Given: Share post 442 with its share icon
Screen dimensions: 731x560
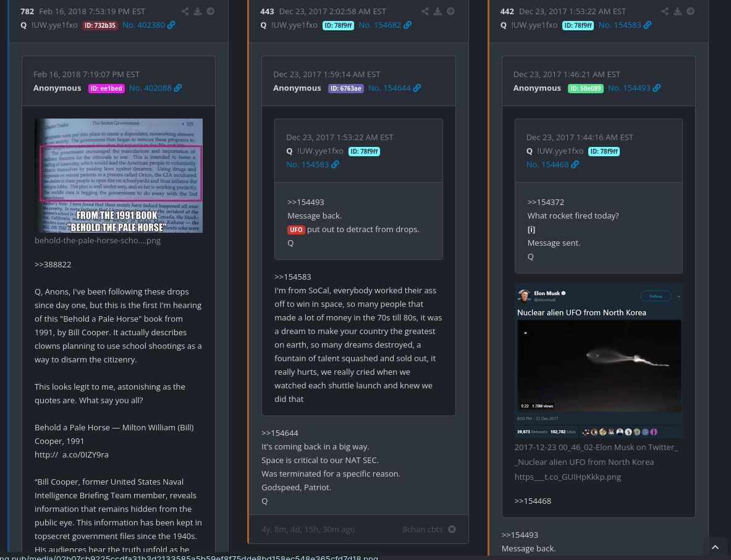Looking at the screenshot, I should coord(665,11).
